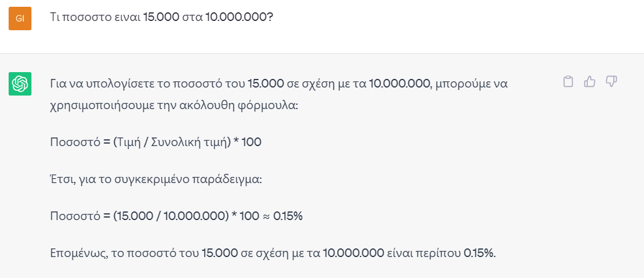The height and width of the screenshot is (278, 644).
Task: Click the "(15.000 / 10.000.000)" calculation expression
Action: (170, 216)
